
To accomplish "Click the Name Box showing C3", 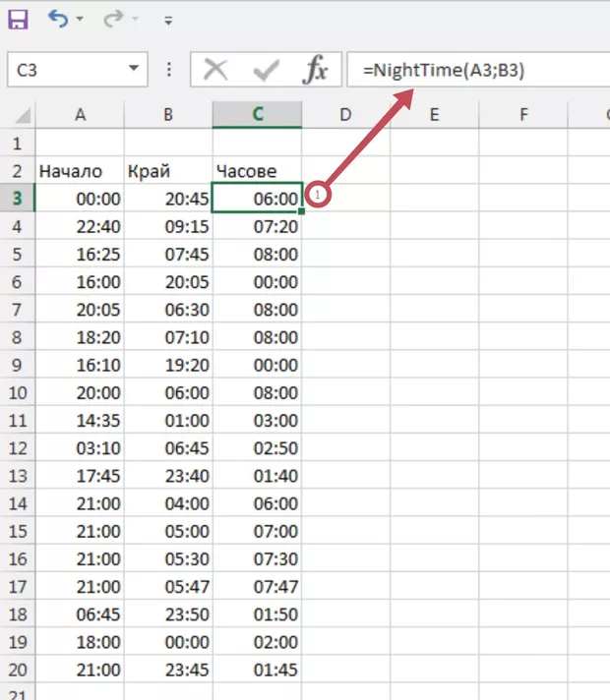I will 64,70.
